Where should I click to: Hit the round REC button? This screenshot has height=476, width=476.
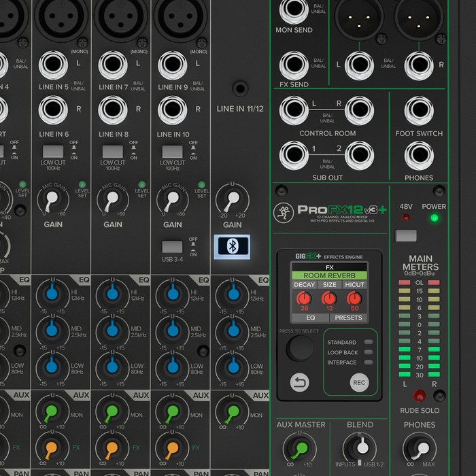(359, 383)
